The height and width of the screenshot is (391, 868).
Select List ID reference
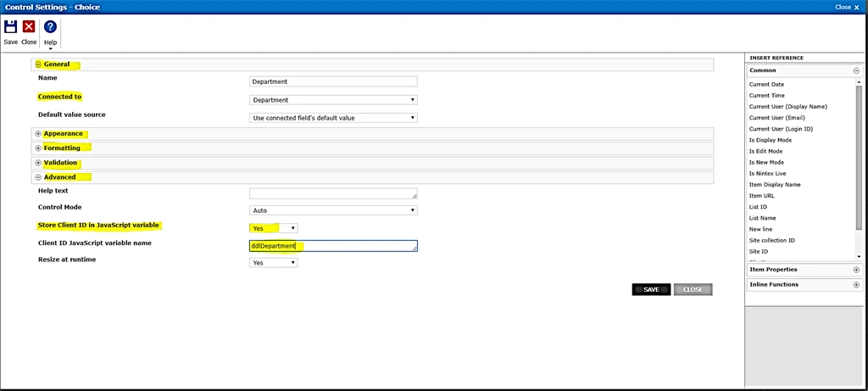point(758,207)
